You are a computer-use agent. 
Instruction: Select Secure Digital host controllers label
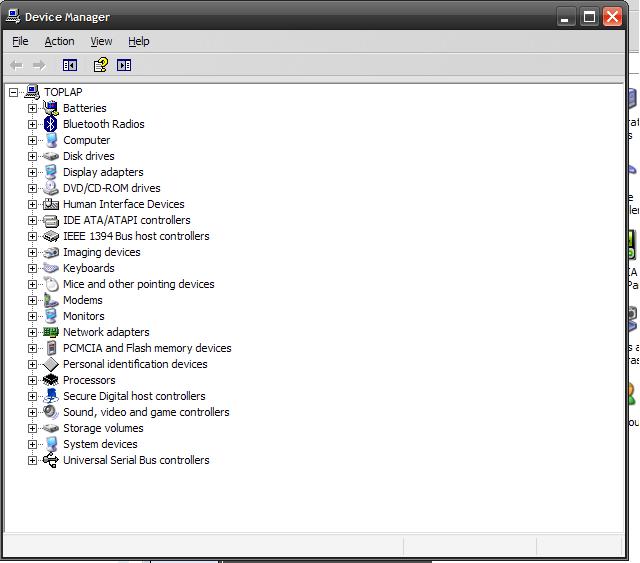pyautogui.click(x=134, y=396)
